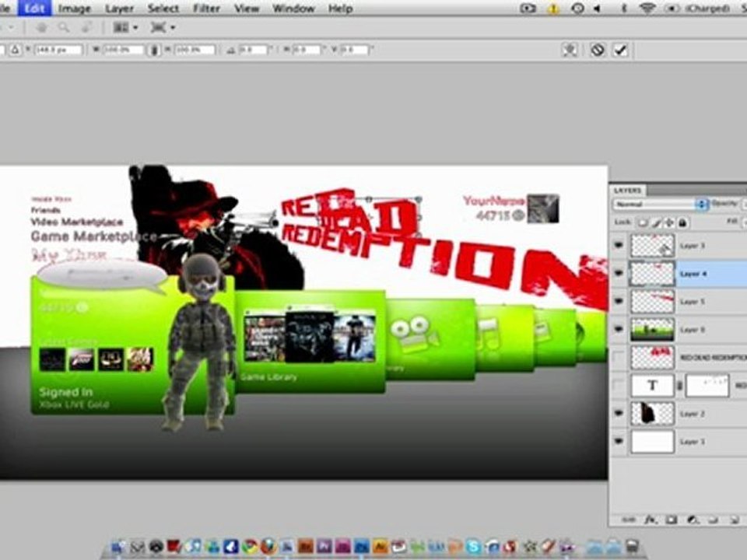Screen dimensions: 747x560
Task: Open the blend mode Normal dropdown
Action: tap(659, 205)
